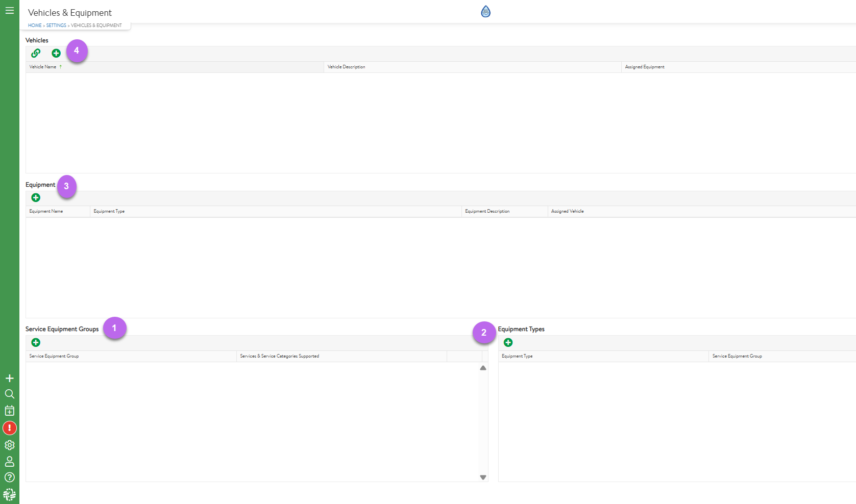Viewport: 856px width, 504px height.
Task: Add a new Equipment Type
Action: coord(508,342)
